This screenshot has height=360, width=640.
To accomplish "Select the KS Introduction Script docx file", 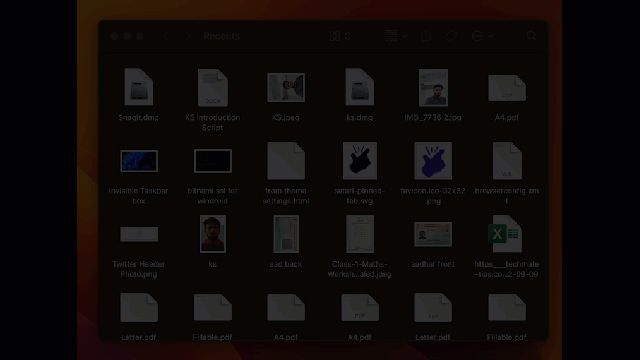I will coord(213,87).
